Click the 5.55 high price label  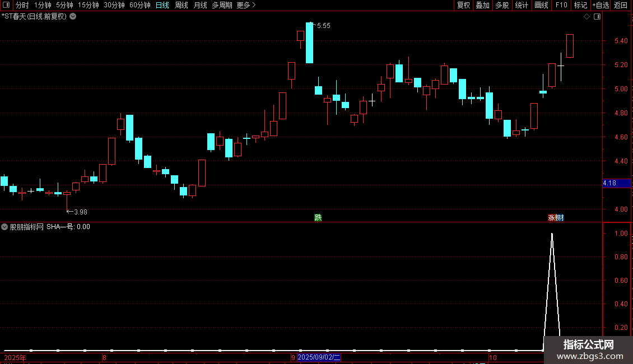(x=323, y=25)
